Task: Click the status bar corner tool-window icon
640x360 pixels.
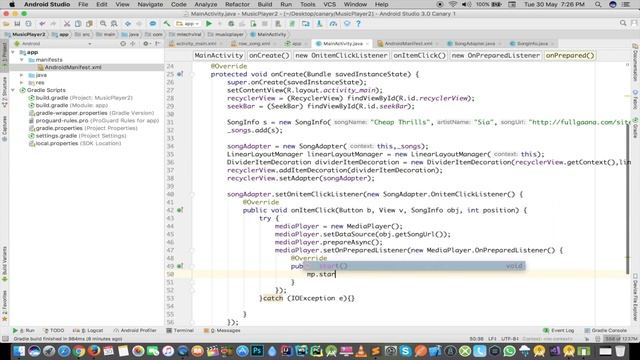Action: (x=5, y=339)
